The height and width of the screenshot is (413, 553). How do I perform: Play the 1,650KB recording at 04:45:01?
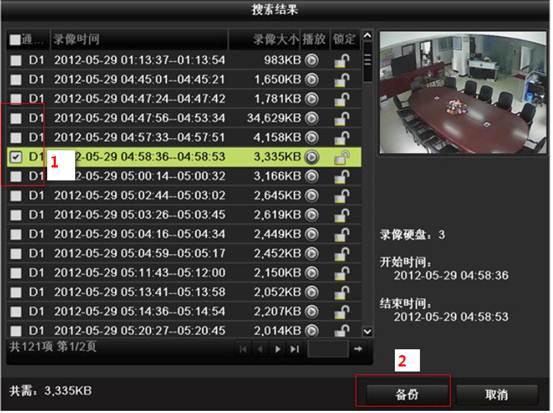pos(313,80)
